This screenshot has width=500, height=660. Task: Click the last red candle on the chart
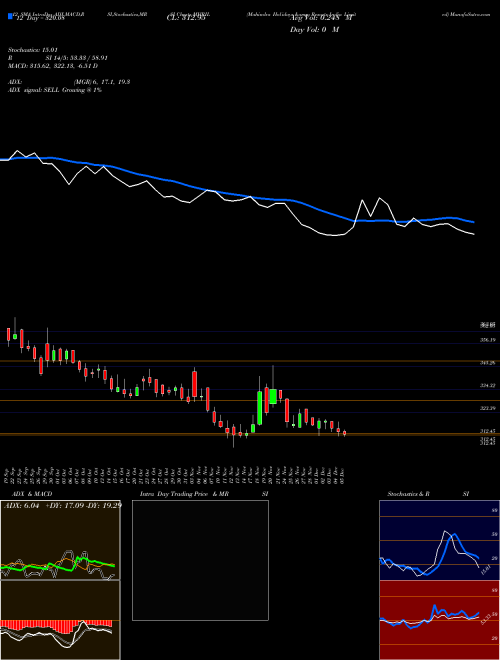(344, 433)
